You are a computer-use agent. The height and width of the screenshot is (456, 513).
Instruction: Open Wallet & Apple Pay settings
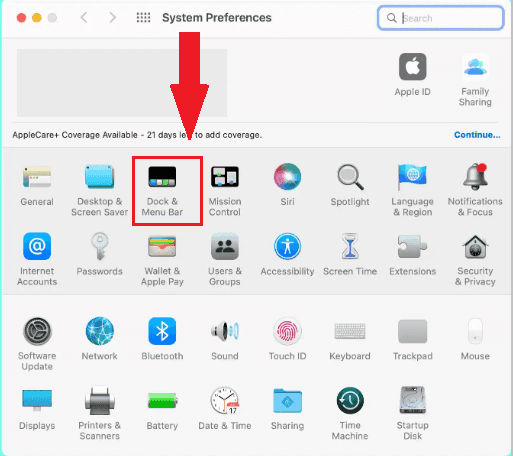tap(162, 246)
